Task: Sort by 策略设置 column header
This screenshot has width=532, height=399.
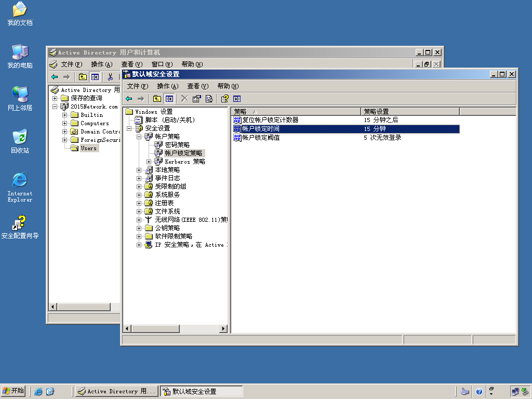Action: tap(410, 111)
